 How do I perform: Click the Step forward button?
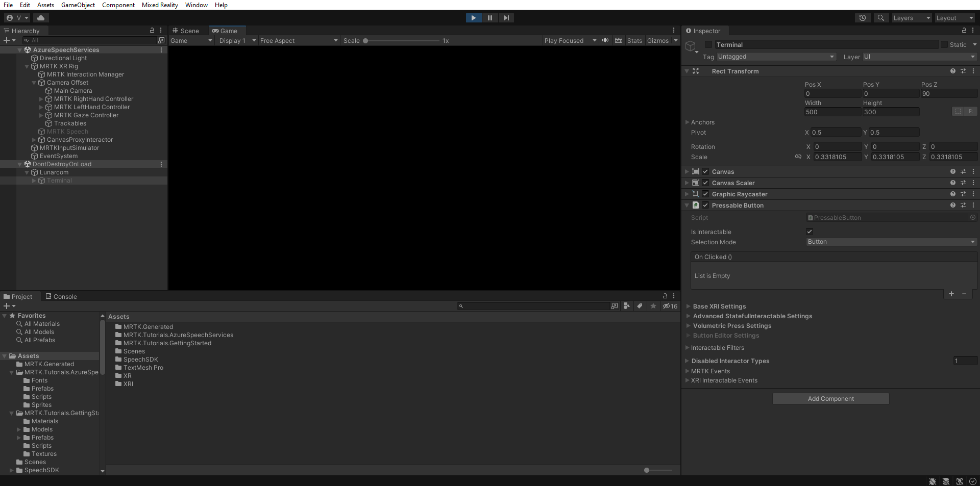(506, 18)
